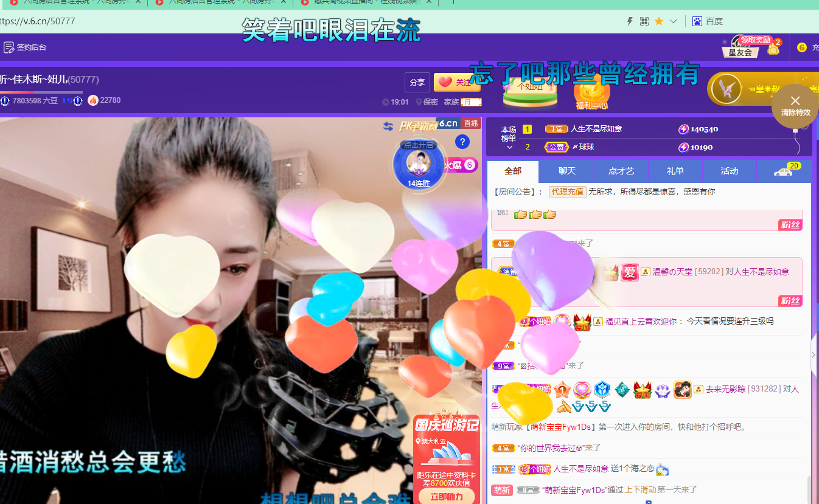Follow the streamer with 关注 heart button

pos(457,83)
